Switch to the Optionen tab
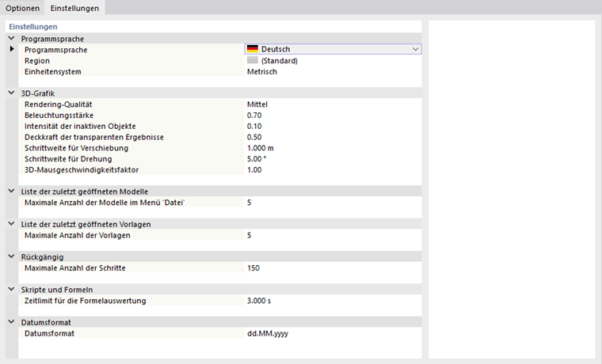This screenshot has width=602, height=364. pos(22,8)
